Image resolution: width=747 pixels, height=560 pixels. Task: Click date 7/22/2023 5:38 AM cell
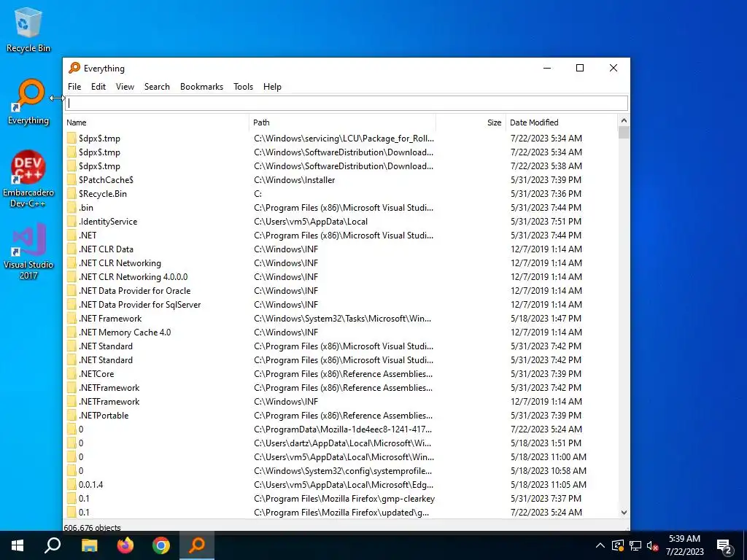tap(546, 166)
